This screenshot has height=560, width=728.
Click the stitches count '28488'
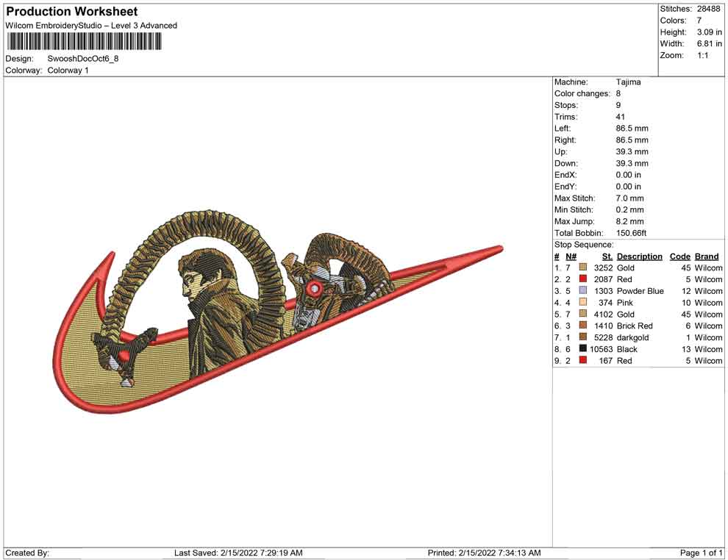coord(708,9)
